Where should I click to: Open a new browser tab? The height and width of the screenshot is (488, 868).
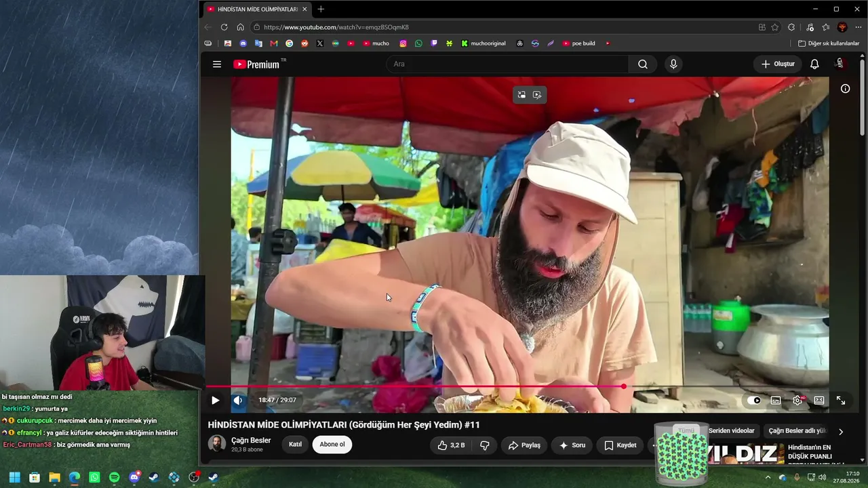321,9
